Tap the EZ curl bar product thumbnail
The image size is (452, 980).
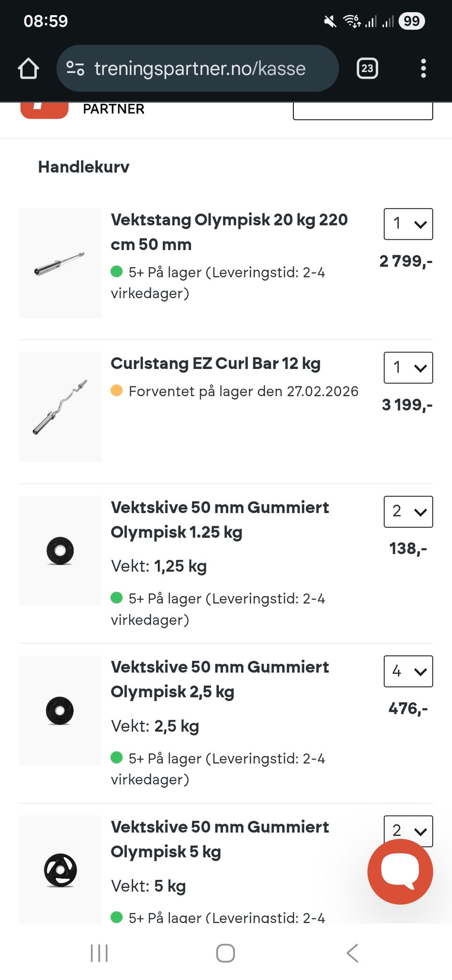pyautogui.click(x=60, y=407)
